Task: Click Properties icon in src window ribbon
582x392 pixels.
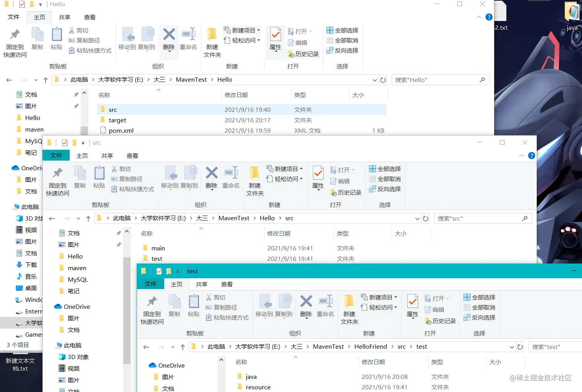Action: 318,173
